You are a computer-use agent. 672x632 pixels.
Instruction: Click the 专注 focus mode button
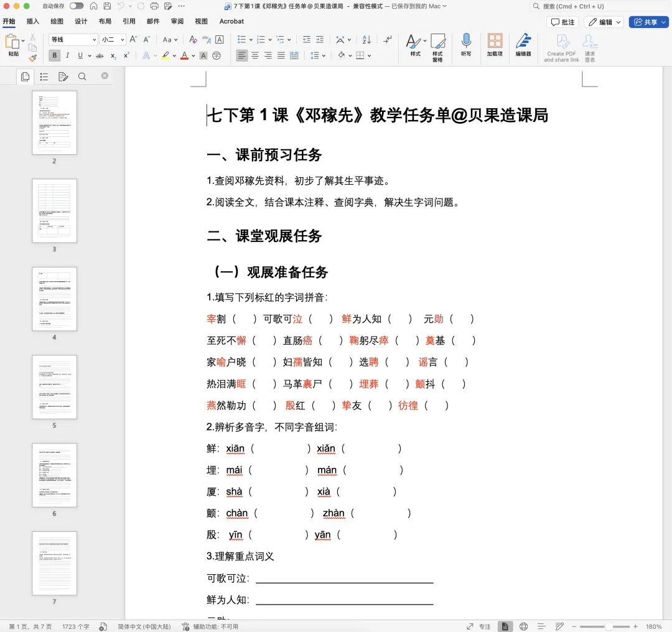pos(478,626)
